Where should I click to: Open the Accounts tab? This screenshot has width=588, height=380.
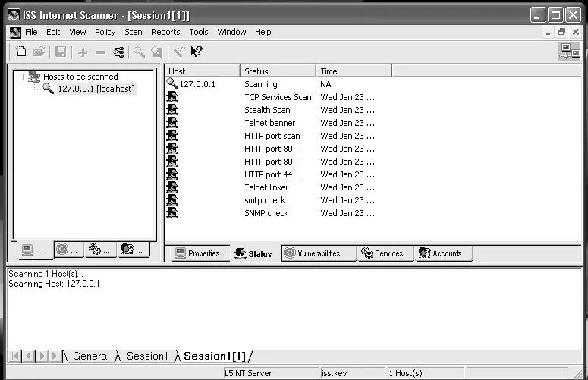[x=444, y=253]
